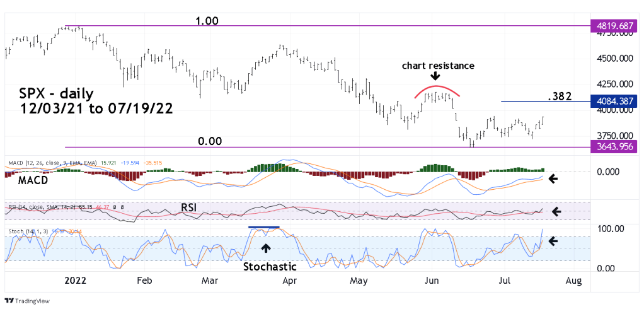Click the purple 4819.687 price label
This screenshot has width=644, height=309.
(x=614, y=26)
